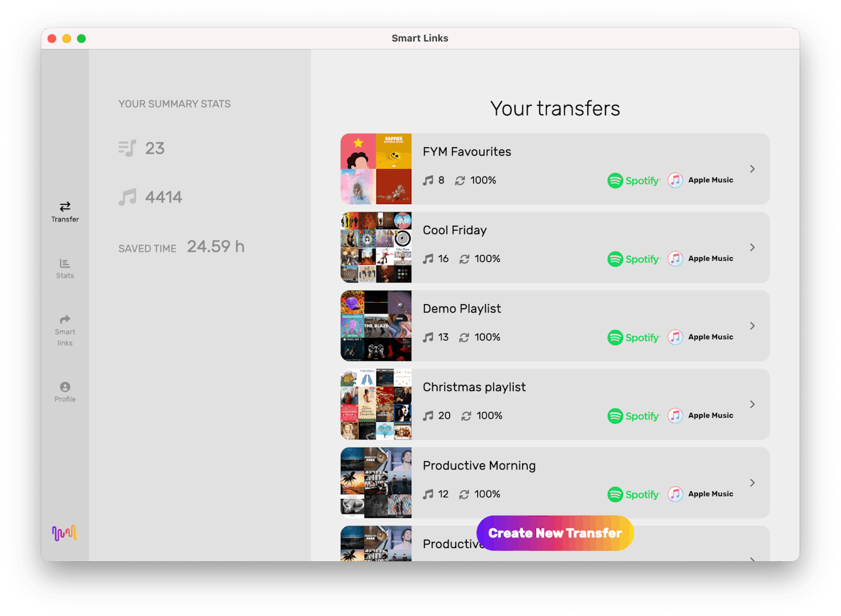Image resolution: width=841 pixels, height=616 pixels.
Task: Click the FreeYourMusic logo at sidebar bottom
Action: [x=64, y=533]
